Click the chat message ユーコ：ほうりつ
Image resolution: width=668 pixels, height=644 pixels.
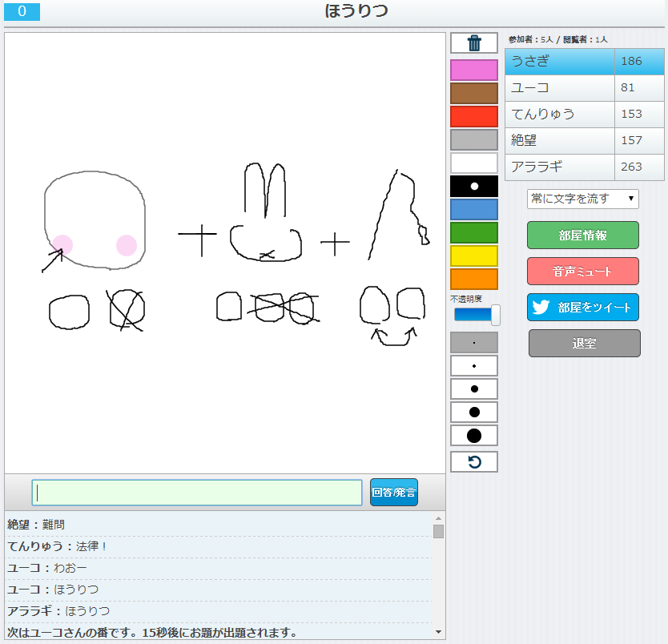52,590
